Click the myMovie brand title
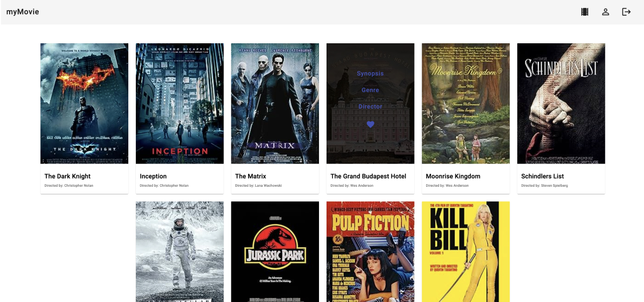The width and height of the screenshot is (644, 302). (23, 12)
